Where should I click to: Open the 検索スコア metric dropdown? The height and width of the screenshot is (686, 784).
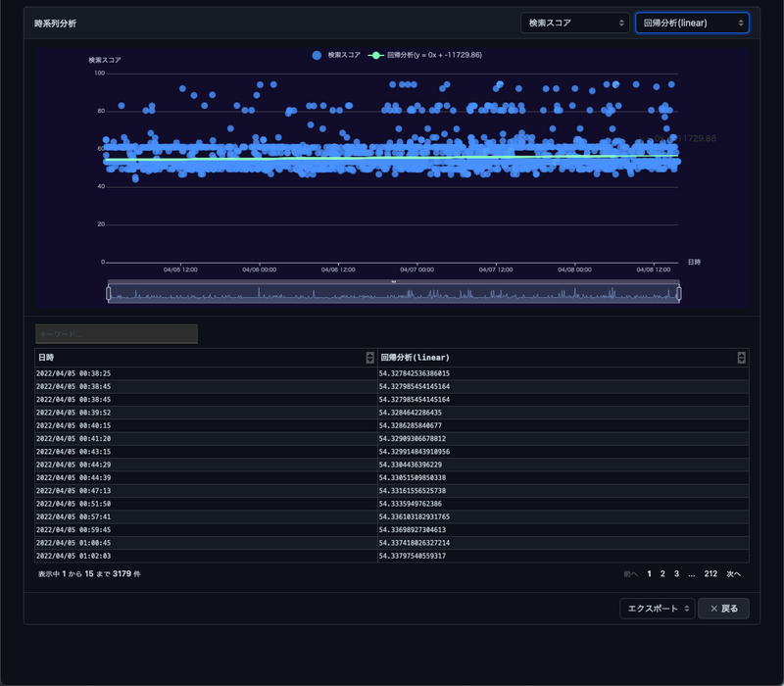[574, 23]
